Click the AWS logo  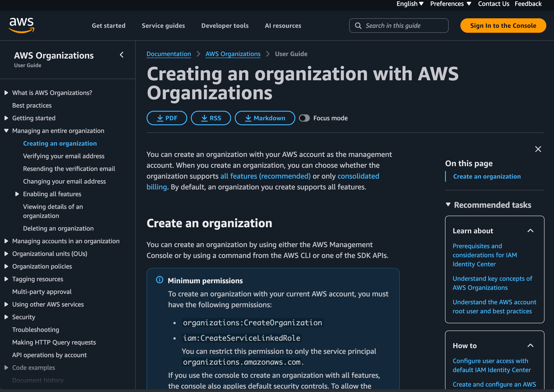pos(22,25)
